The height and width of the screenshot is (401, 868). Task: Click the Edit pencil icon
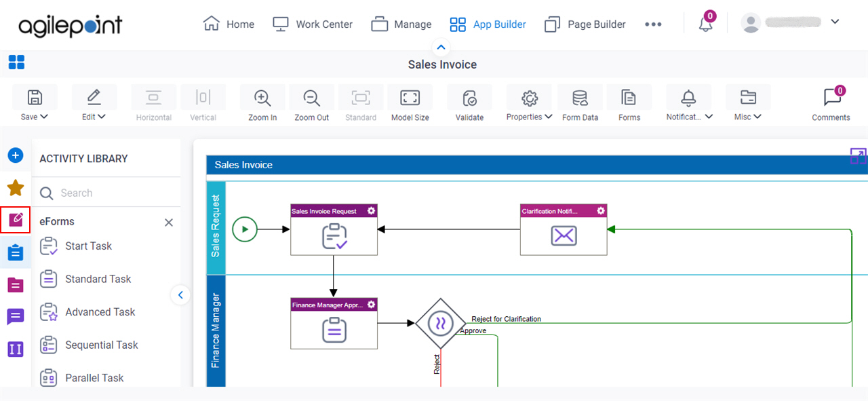point(94,98)
